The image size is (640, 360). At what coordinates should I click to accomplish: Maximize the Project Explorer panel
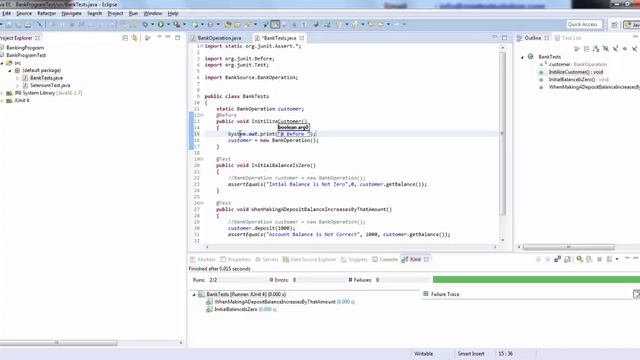178,38
